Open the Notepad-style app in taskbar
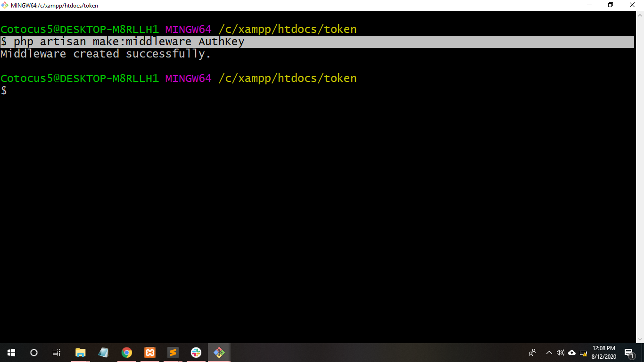The width and height of the screenshot is (644, 362). coord(103,353)
